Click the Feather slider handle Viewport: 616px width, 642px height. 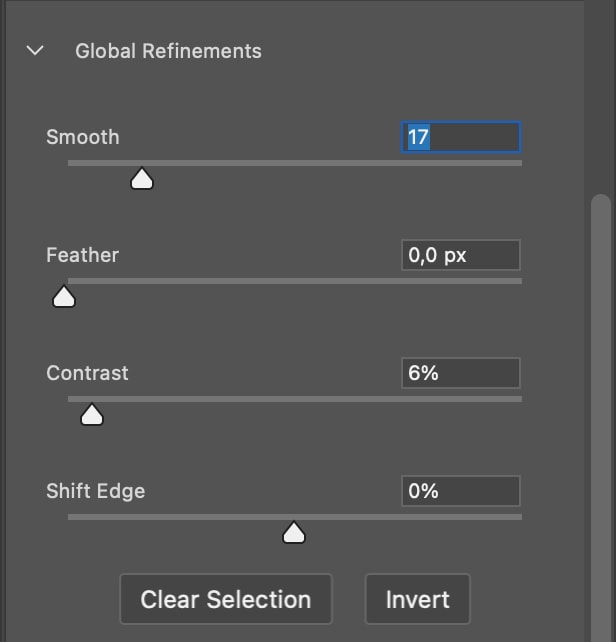tap(64, 297)
